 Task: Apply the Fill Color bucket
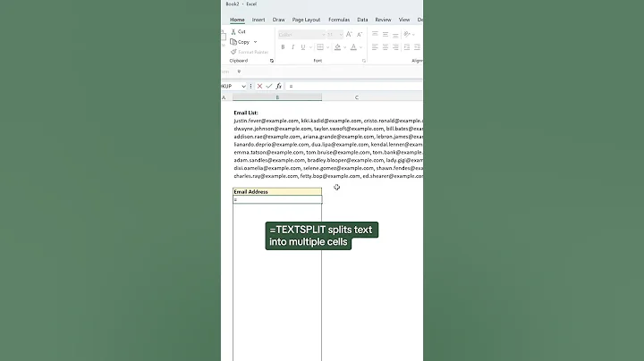tap(337, 47)
